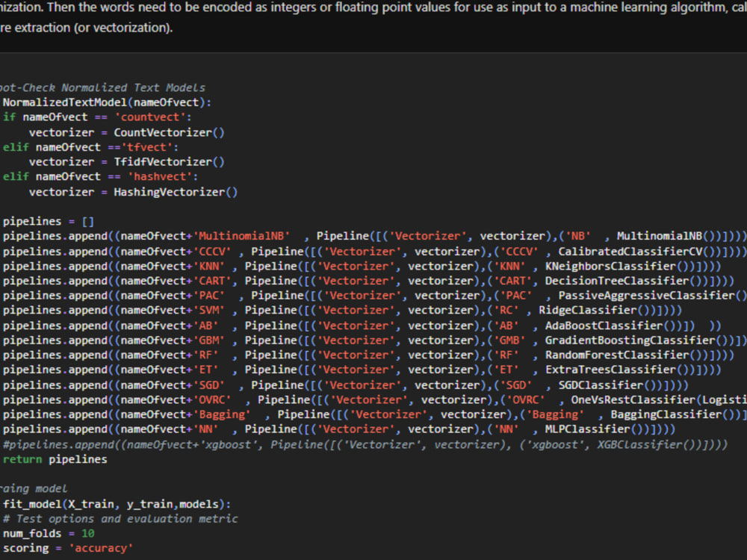Click SGDClassifier() in the SGD line
This screenshot has height=560, width=747.
tap(607, 385)
